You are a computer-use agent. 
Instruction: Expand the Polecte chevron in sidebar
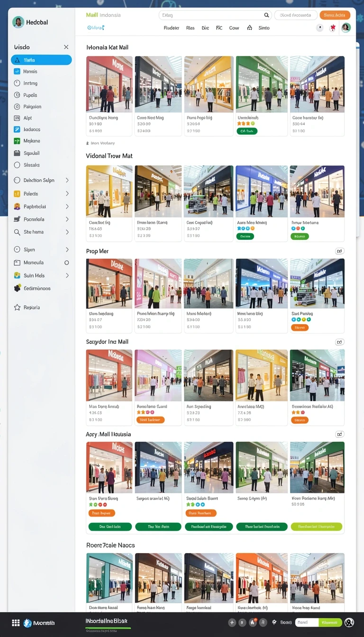pos(67,193)
